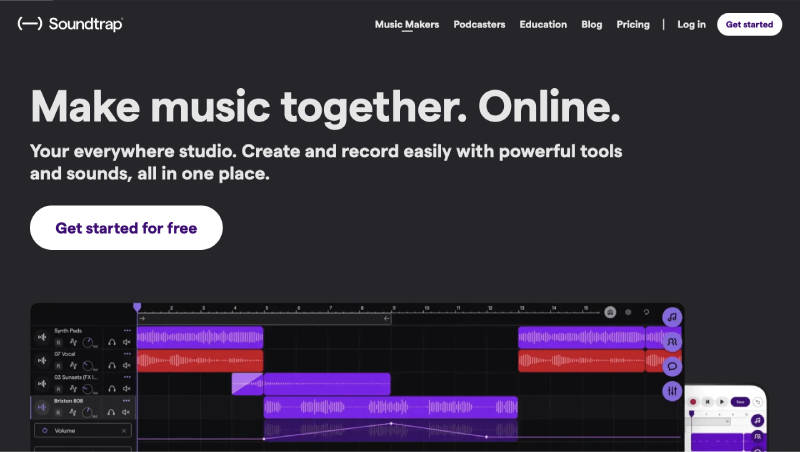
Task: Open the Music Makers menu item
Action: coord(406,24)
